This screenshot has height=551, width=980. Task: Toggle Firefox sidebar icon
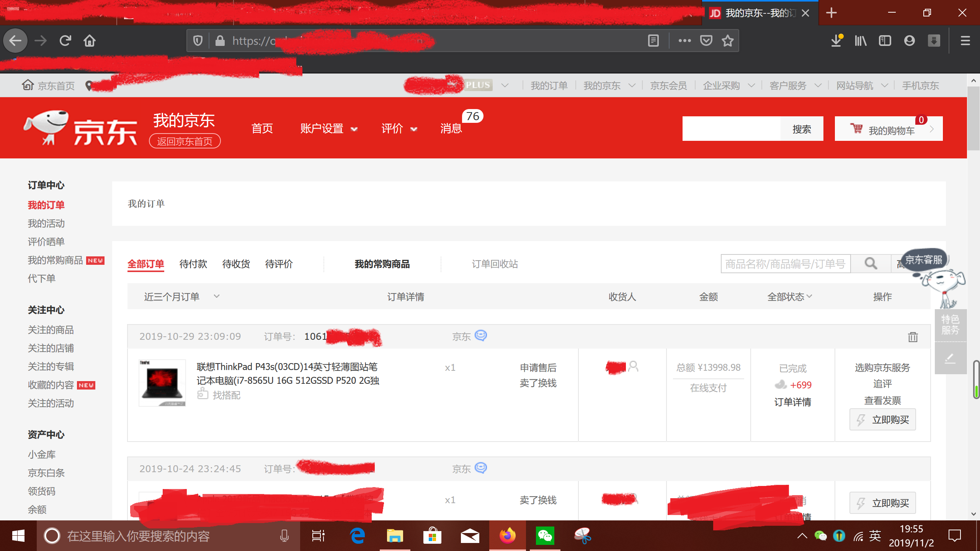[885, 41]
